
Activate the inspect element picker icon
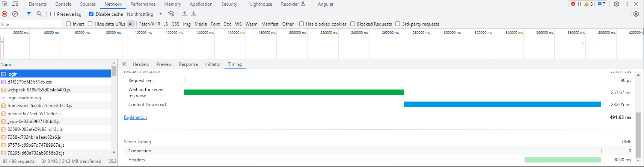coord(5,4)
